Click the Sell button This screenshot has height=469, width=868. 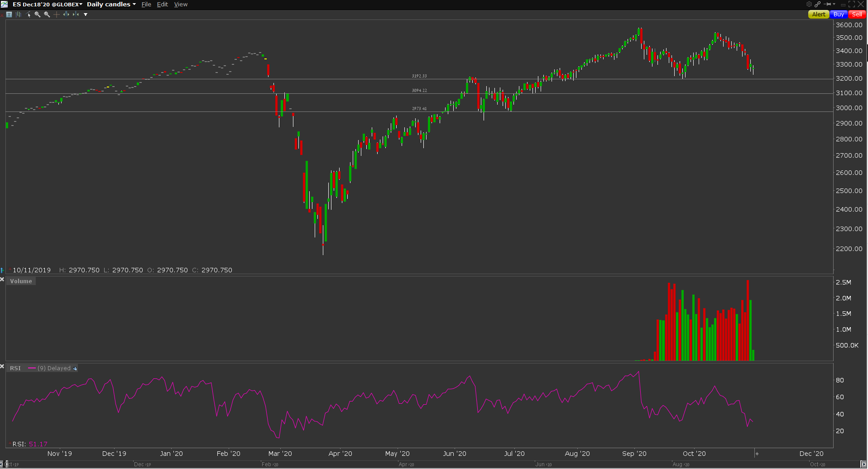[x=857, y=15]
